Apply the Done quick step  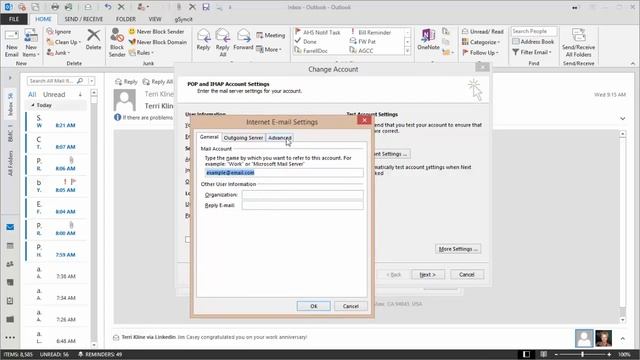pyautogui.click(x=306, y=42)
